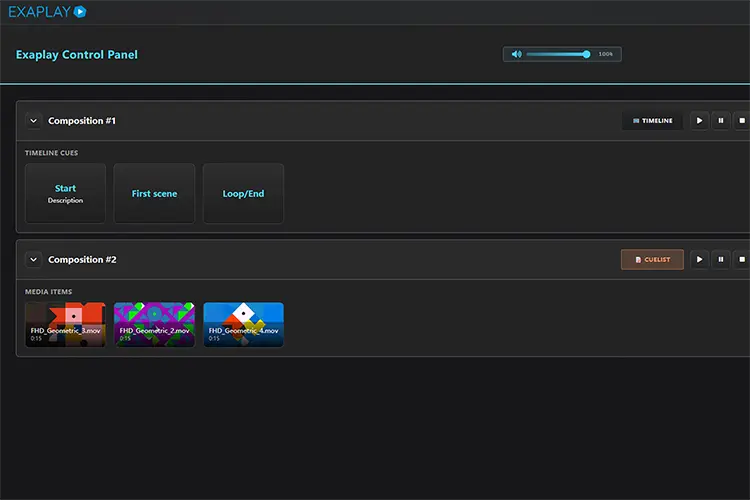Play Composition #2
Image resolution: width=750 pixels, height=500 pixels.
[699, 259]
